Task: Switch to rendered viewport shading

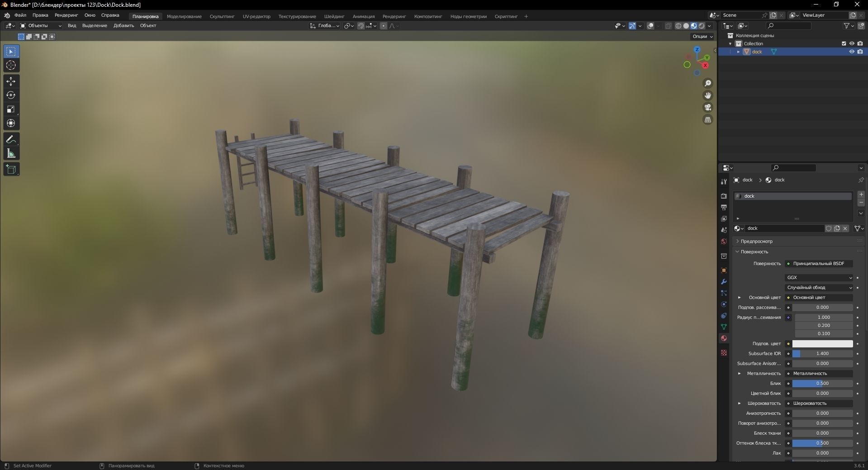Action: click(702, 26)
